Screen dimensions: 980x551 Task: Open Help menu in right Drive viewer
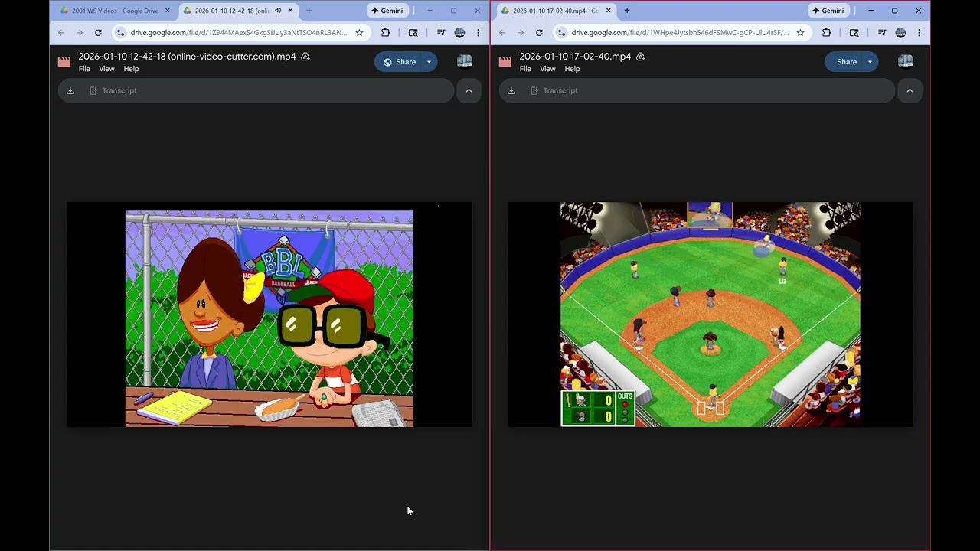(572, 69)
